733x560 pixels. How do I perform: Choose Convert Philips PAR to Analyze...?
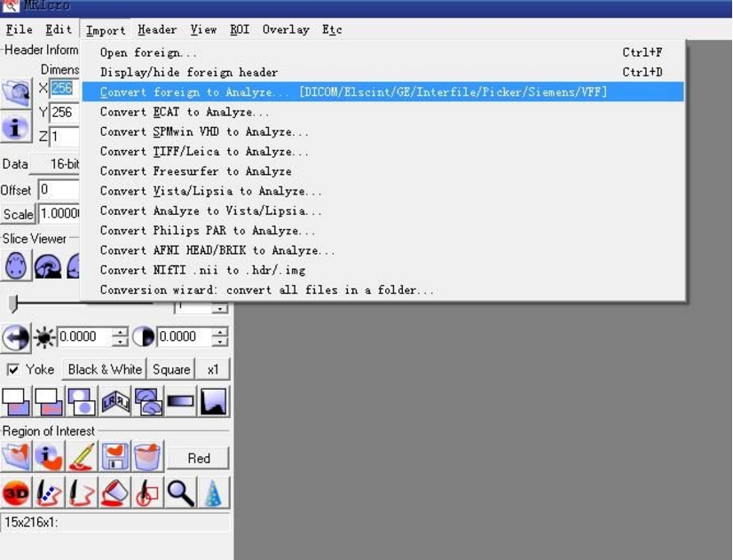coord(382,230)
